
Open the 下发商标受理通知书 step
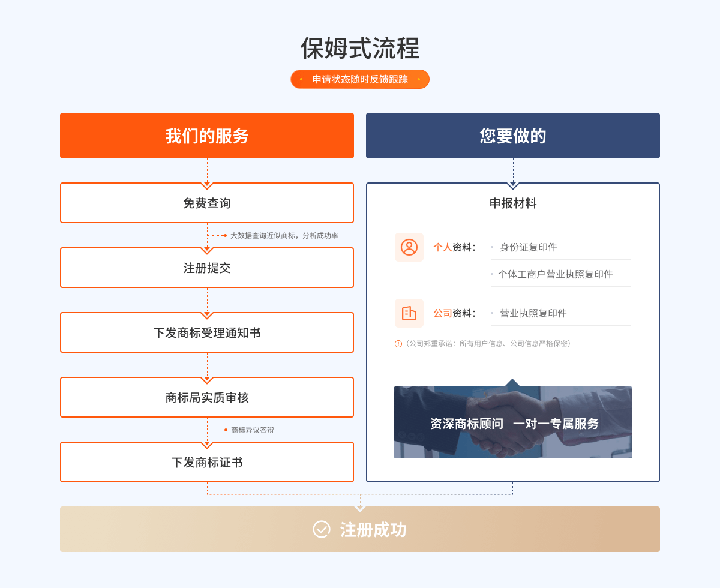click(x=207, y=333)
